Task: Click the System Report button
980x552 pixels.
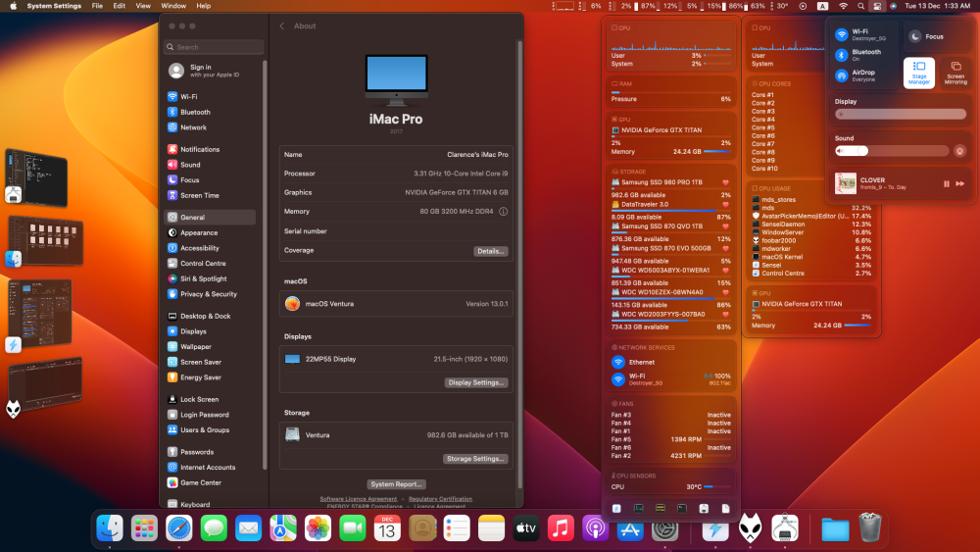Action: [396, 484]
